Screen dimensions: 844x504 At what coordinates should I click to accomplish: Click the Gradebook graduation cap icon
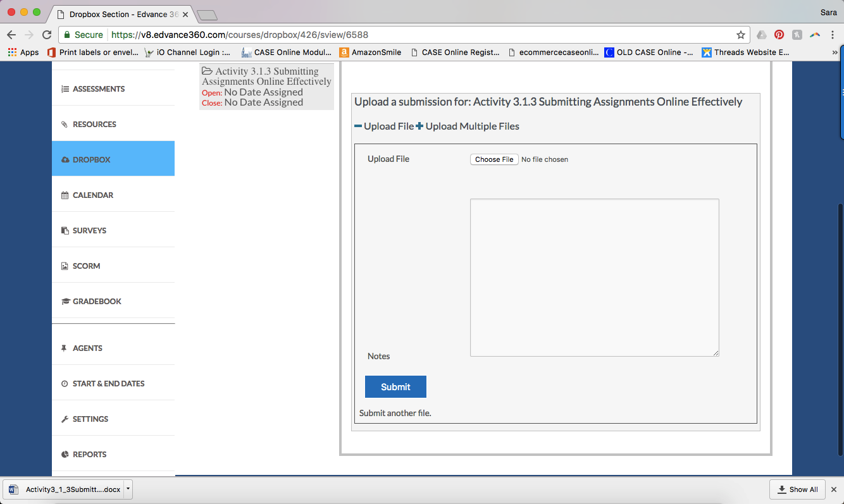pos(65,302)
